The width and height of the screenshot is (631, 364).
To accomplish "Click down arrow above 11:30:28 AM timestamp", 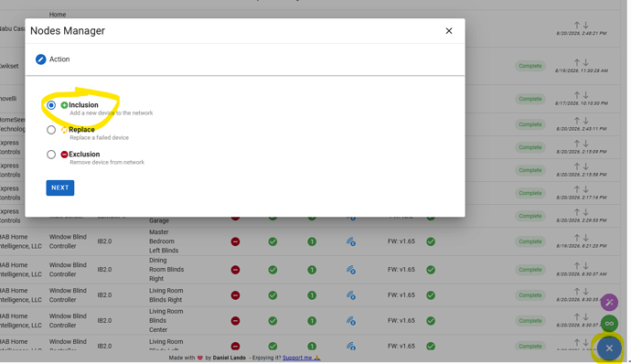I will click(586, 62).
